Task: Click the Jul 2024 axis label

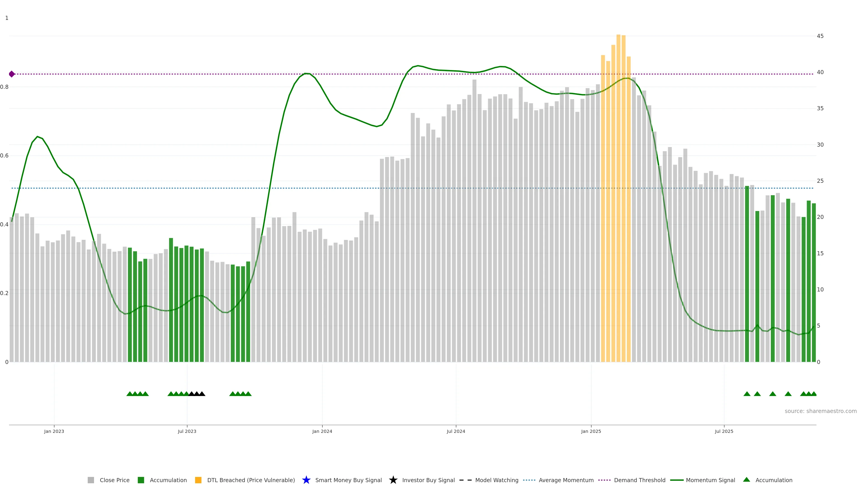Action: coord(455,431)
